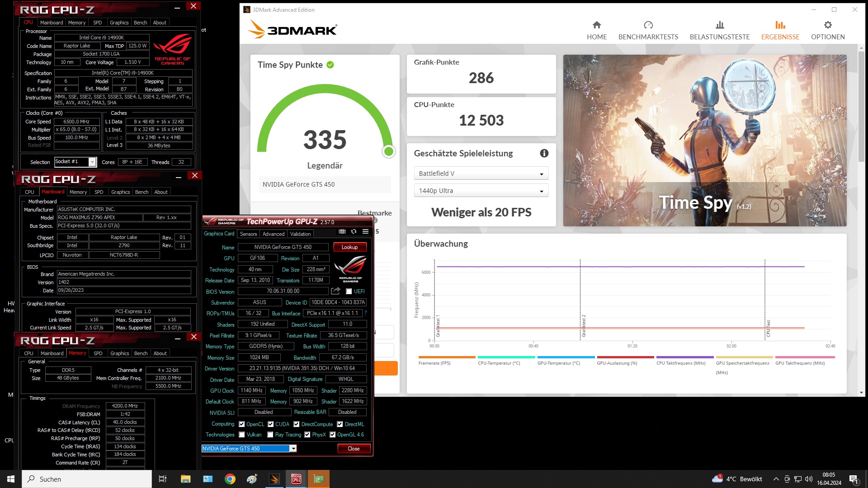The width and height of the screenshot is (868, 488).
Task: Click red GPU-Auslastung legend swatch
Action: 625,357
